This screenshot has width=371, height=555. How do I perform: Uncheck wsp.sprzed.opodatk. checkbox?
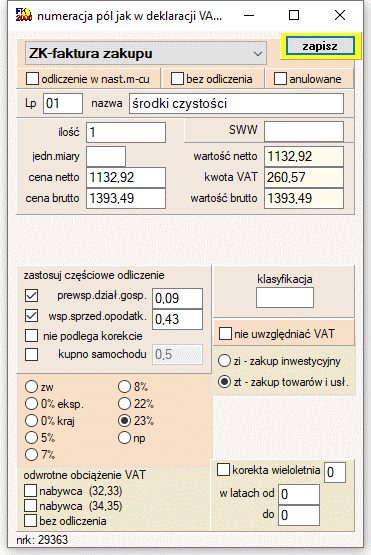(32, 316)
